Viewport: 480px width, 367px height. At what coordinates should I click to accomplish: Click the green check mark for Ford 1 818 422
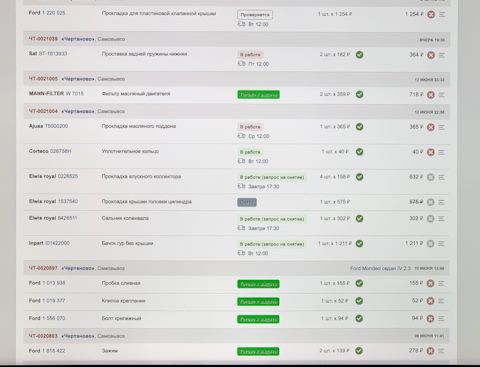coord(359,350)
